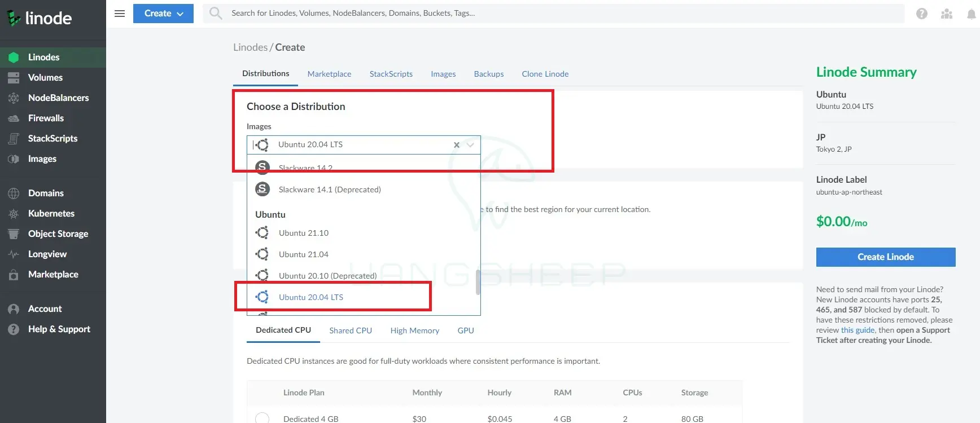The width and height of the screenshot is (980, 423).
Task: Click the Tokyo 2, JP region text
Action: click(834, 149)
